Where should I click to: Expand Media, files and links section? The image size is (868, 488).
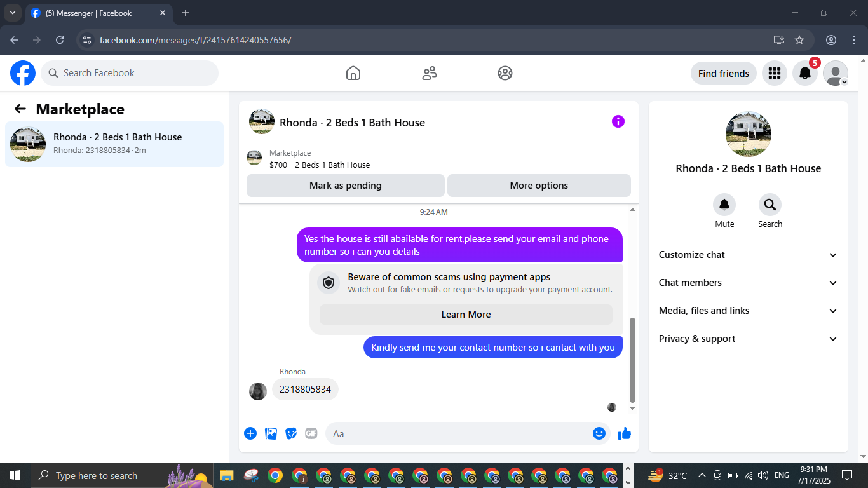pyautogui.click(x=749, y=311)
